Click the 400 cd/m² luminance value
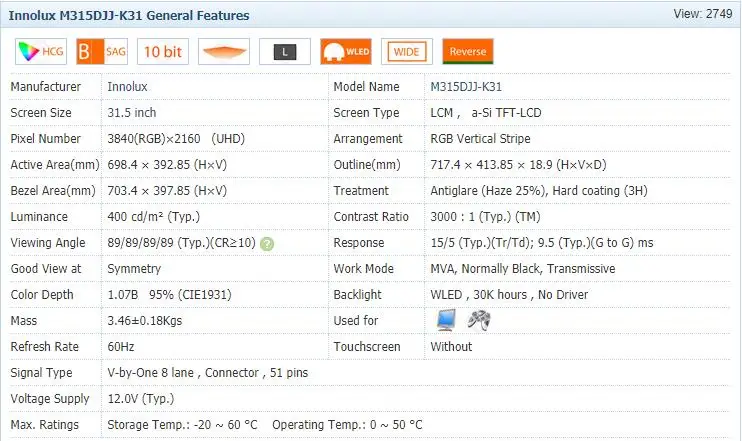 click(154, 217)
